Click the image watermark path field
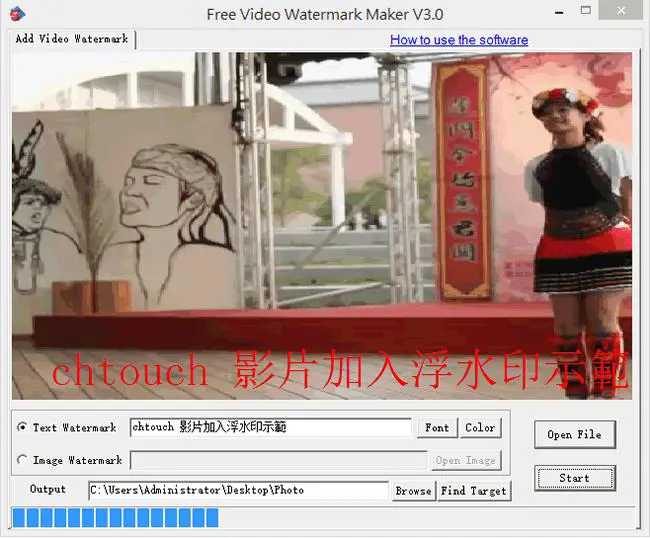The image size is (650, 538). pyautogui.click(x=279, y=460)
